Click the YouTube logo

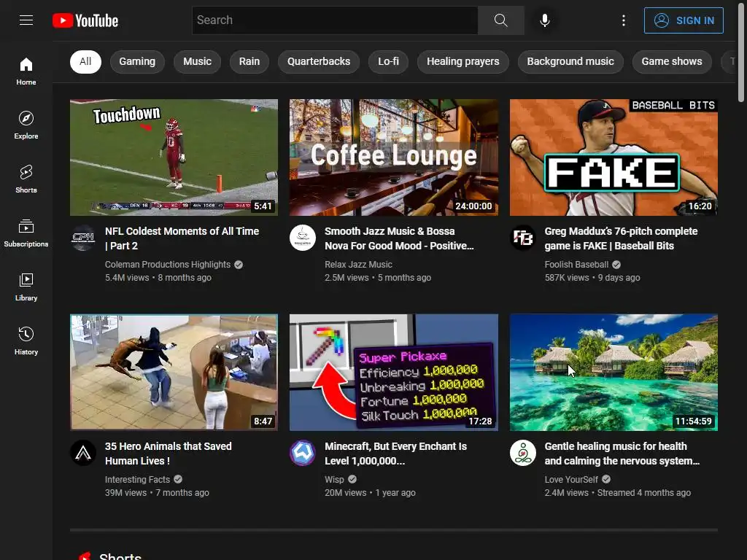(x=85, y=20)
